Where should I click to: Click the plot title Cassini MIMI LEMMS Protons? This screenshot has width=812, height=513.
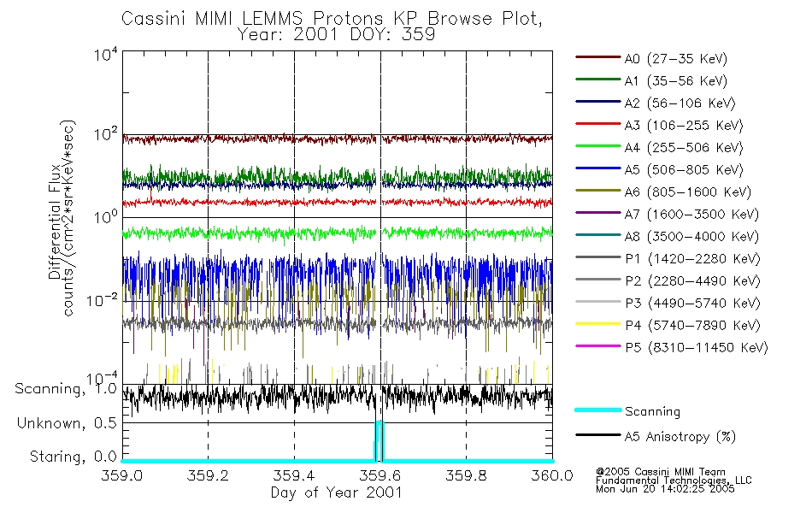pyautogui.click(x=332, y=19)
